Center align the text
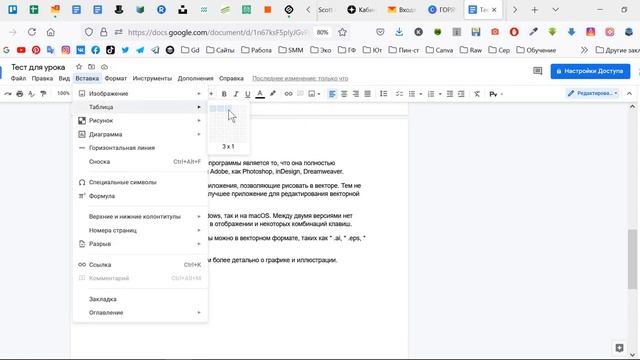This screenshot has width=640, height=360. pos(344,94)
